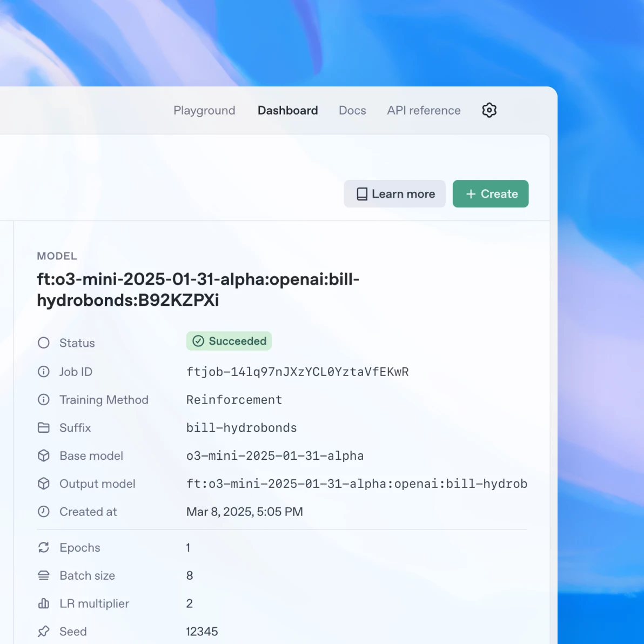644x644 pixels.
Task: Click the stacked-lines icon next to Batch size
Action: click(x=43, y=575)
